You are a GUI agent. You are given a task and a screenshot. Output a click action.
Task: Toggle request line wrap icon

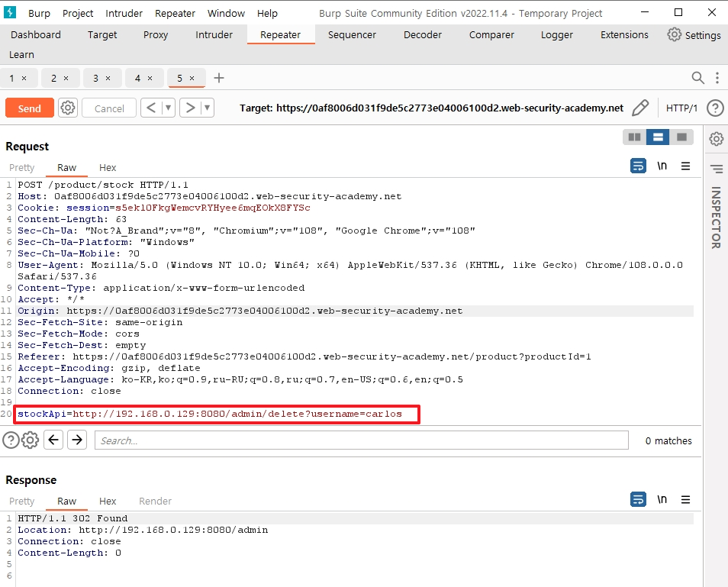[x=639, y=166]
